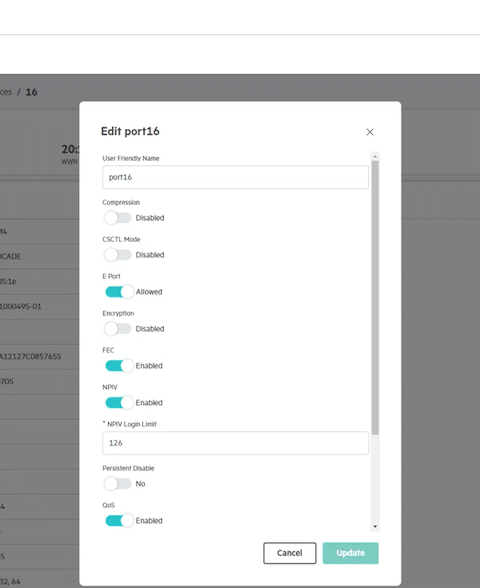Disable the FEC toggle

click(119, 366)
